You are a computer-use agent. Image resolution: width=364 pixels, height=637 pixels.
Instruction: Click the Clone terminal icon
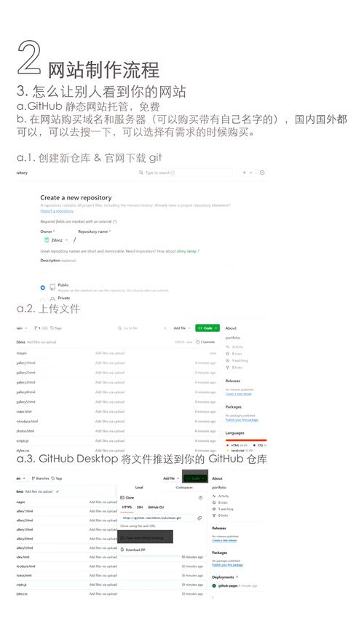coord(122,497)
